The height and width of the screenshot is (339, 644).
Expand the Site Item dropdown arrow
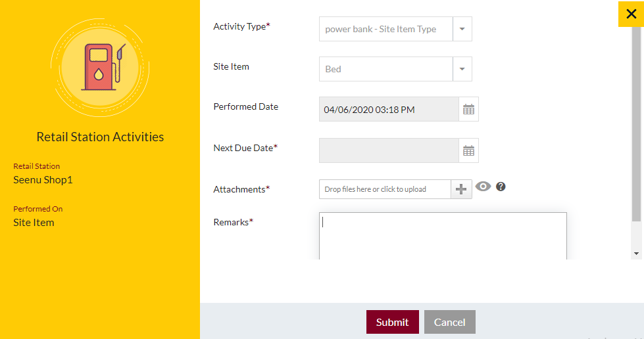462,69
